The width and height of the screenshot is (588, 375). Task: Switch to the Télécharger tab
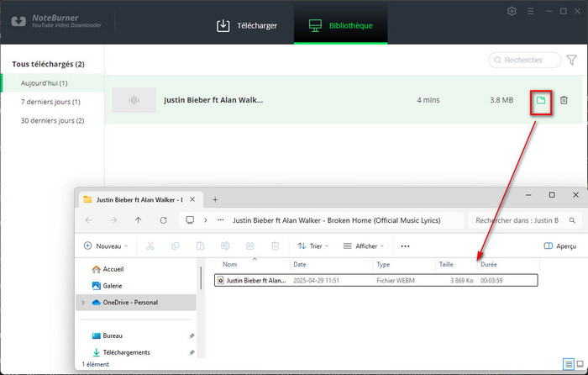click(247, 25)
